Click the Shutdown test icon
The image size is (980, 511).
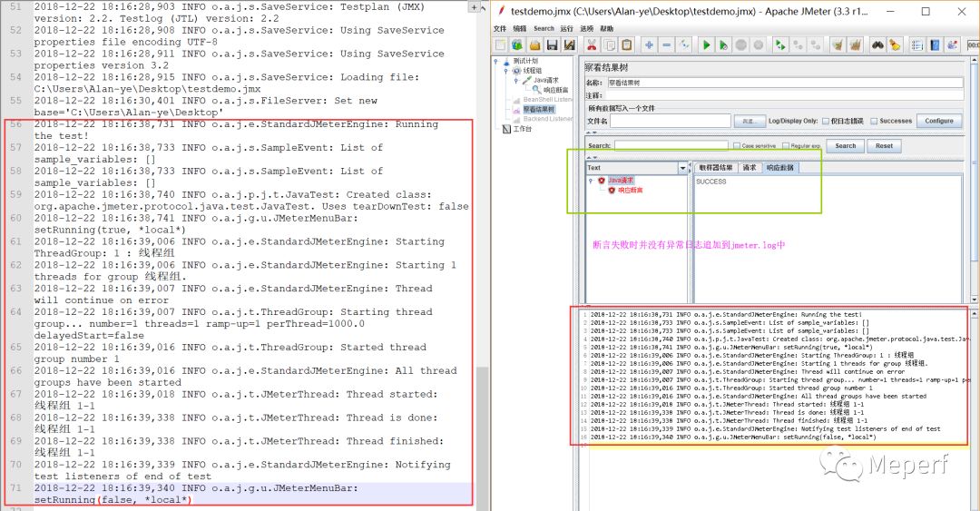click(x=758, y=45)
